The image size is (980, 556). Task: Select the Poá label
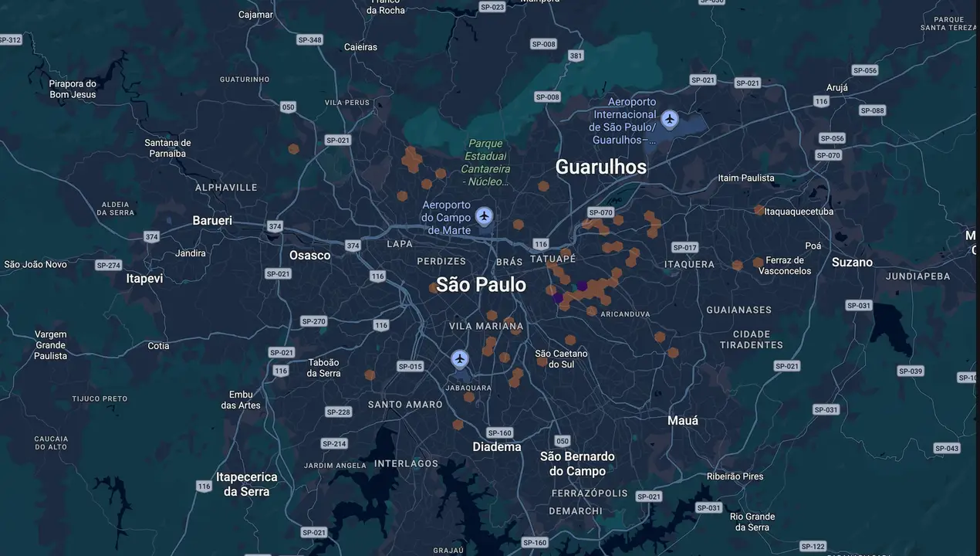(813, 246)
